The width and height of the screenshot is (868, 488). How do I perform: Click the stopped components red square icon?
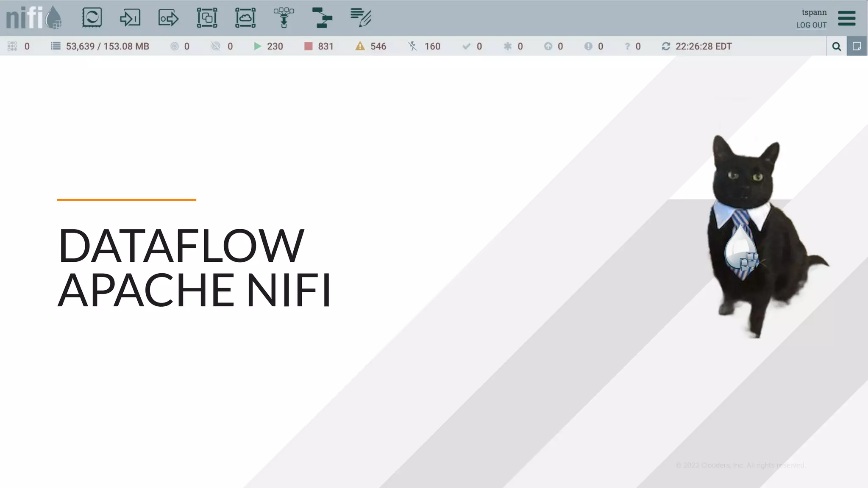pos(309,46)
